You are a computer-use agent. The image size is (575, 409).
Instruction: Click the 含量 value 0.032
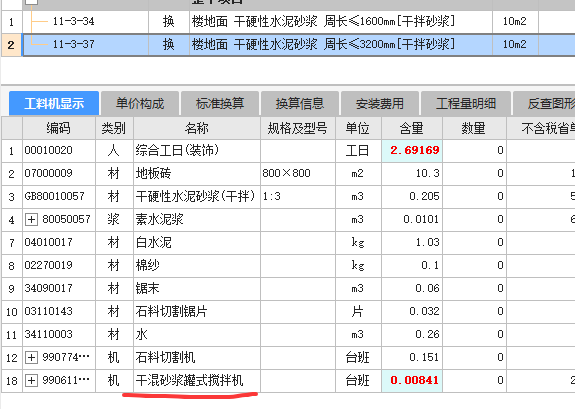(x=412, y=311)
